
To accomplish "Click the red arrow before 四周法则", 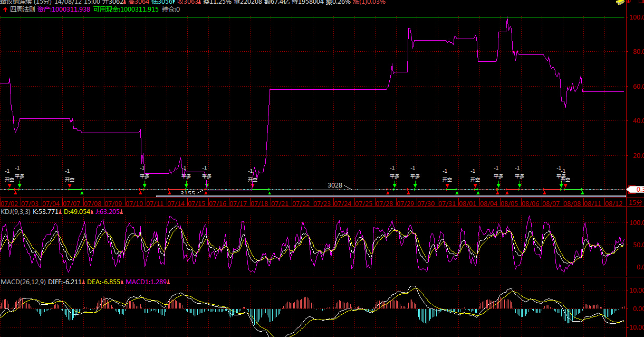I will (5, 10).
